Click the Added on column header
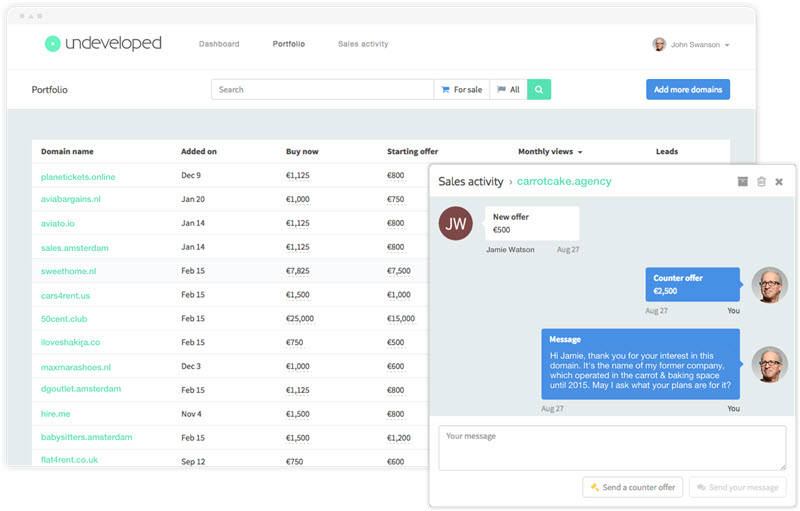Viewport: 800px width, 511px height. (199, 151)
